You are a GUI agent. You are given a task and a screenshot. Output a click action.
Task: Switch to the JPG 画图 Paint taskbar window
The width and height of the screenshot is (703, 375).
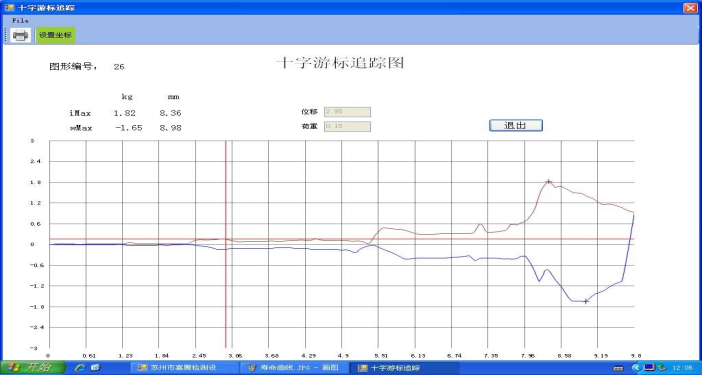[294, 368]
